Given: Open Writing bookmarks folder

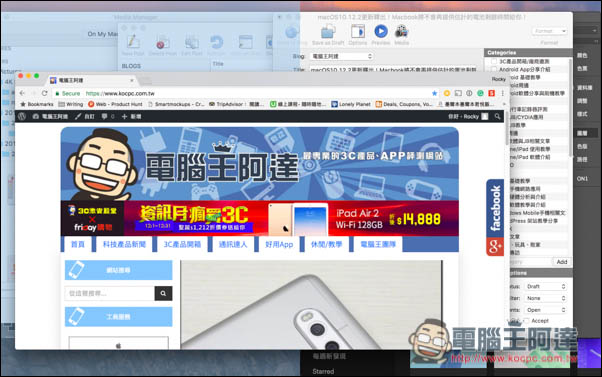Looking at the screenshot, I should 71,104.
